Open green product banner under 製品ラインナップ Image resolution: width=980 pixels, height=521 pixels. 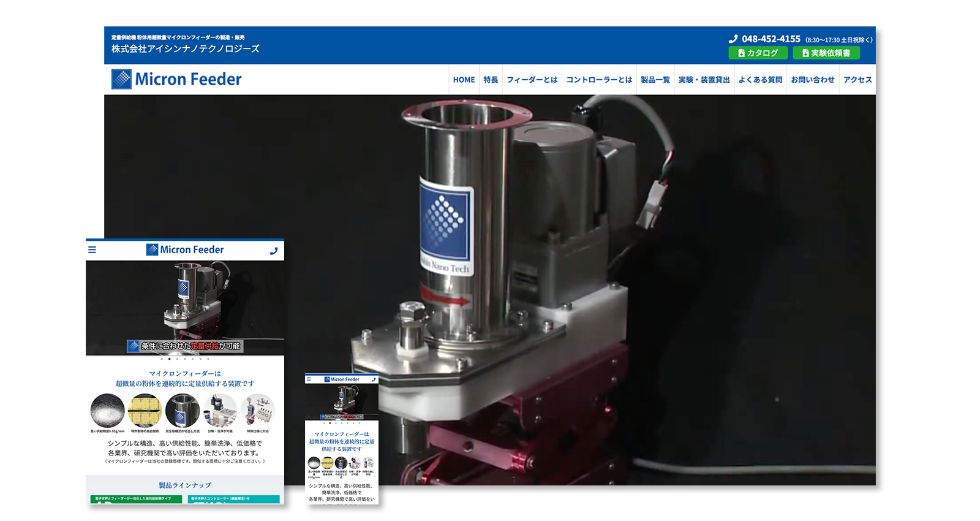pyautogui.click(x=136, y=499)
